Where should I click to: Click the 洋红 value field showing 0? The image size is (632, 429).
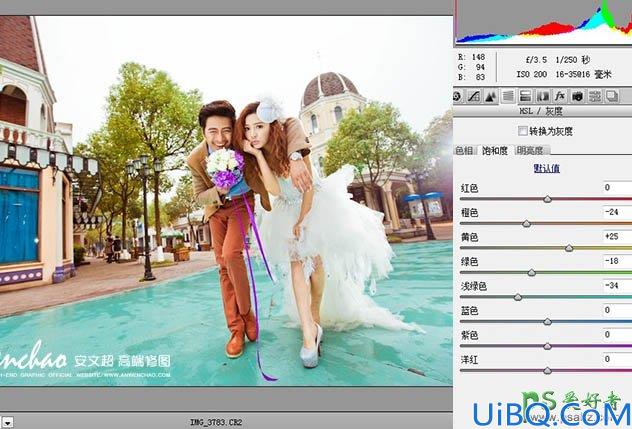617,359
